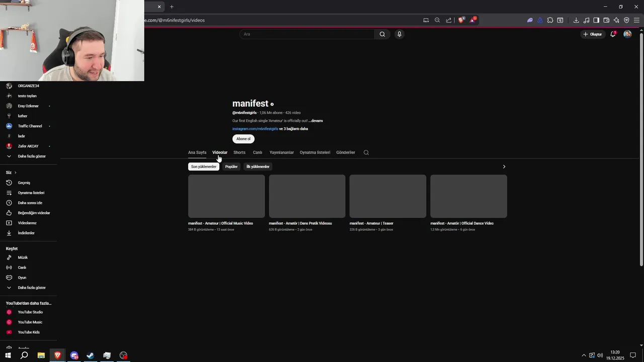The height and width of the screenshot is (362, 644).
Task: Open Amateur Official Music Video thumbnail
Action: point(226,196)
